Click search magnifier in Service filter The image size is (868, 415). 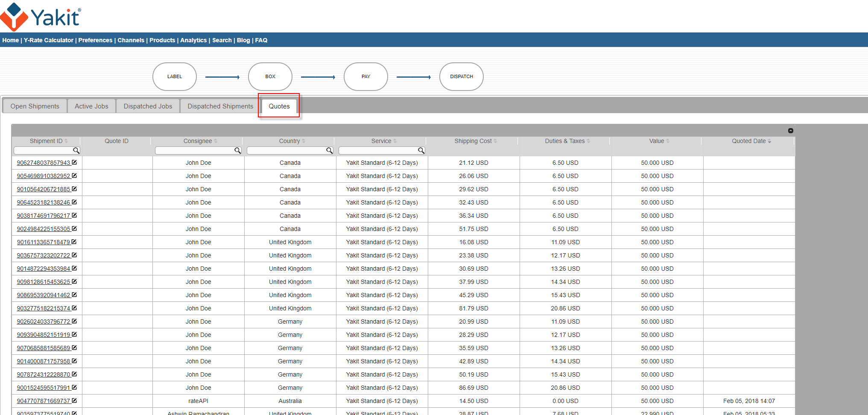[x=421, y=150]
